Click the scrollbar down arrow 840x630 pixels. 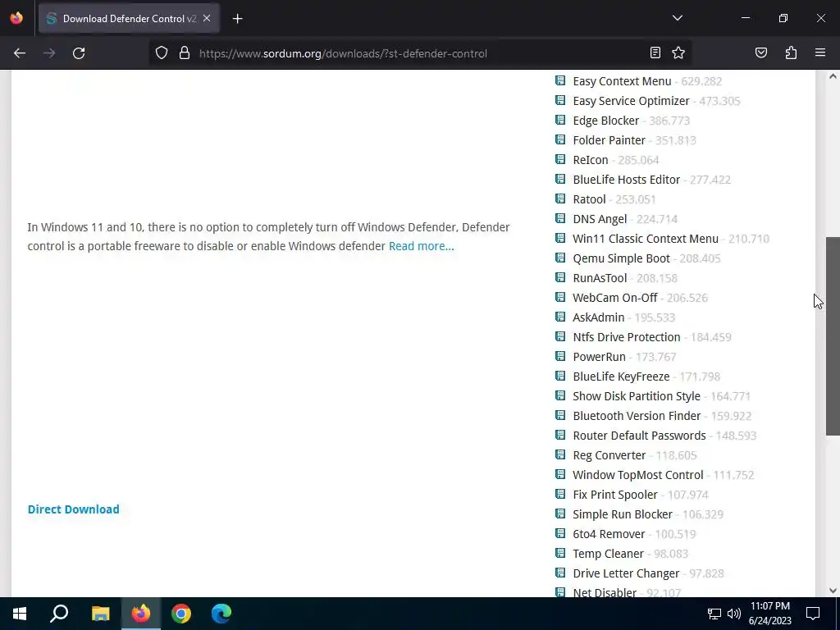pyautogui.click(x=833, y=591)
